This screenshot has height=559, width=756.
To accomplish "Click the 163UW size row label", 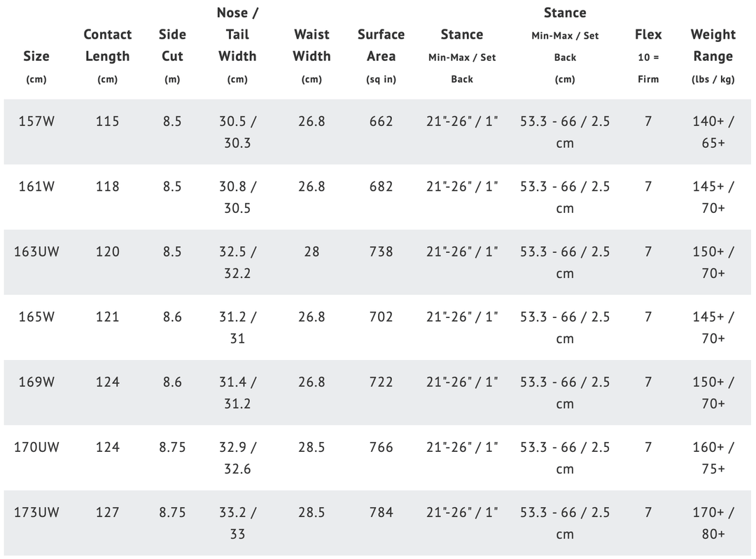I will click(x=36, y=251).
